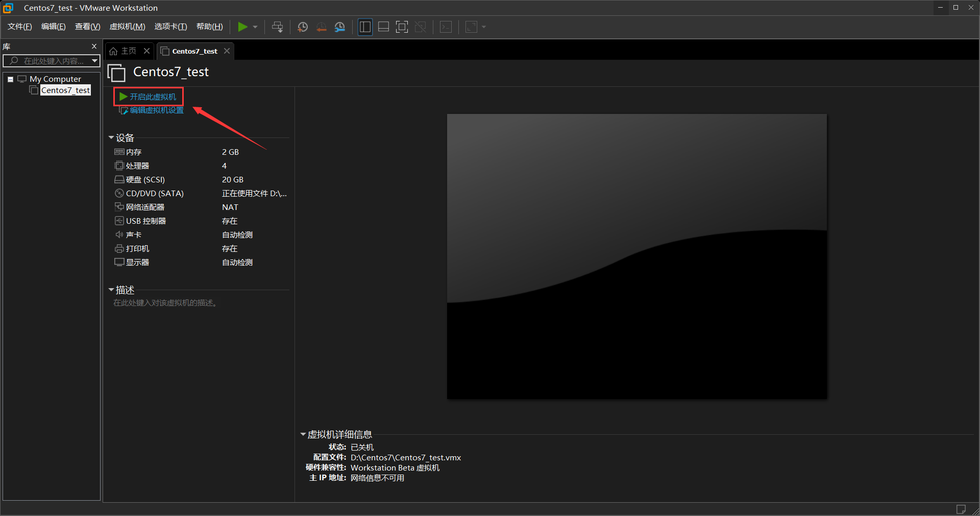Screen dimensions: 980x516
Task: Select Centos7_test in the library tree
Action: click(65, 90)
